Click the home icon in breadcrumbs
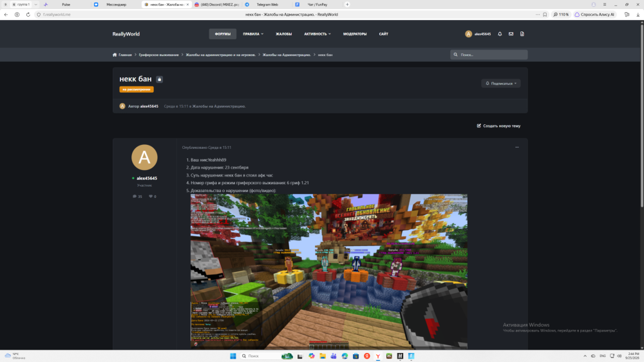 tap(115, 55)
